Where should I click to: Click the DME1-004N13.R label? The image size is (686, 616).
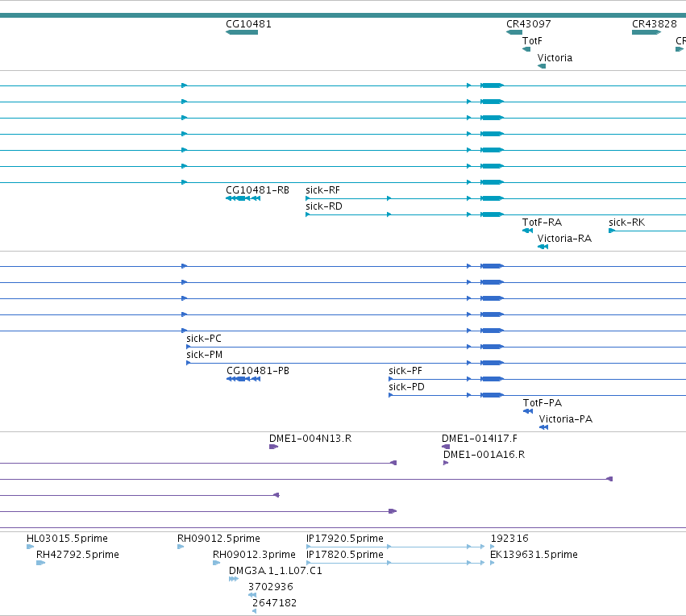coord(310,439)
